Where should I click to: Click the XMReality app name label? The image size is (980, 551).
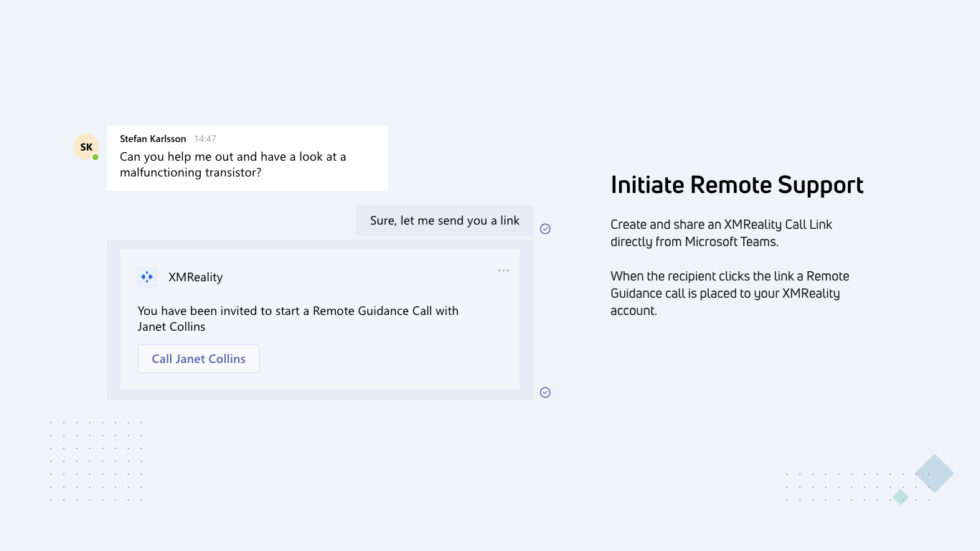click(196, 278)
